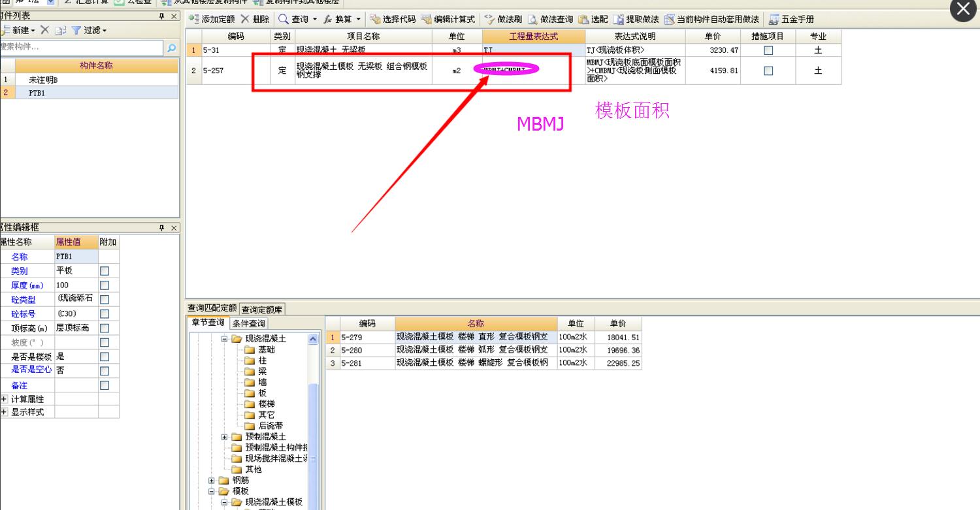Switch to the 条件查询 tab
Screen dimensions: 980x510
(x=249, y=324)
